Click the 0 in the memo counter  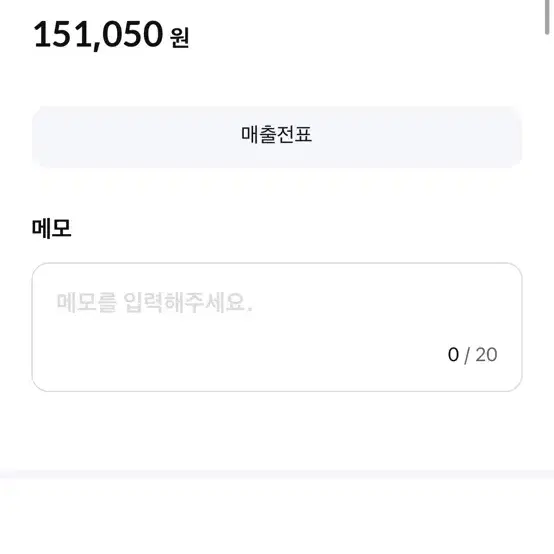pyautogui.click(x=453, y=355)
